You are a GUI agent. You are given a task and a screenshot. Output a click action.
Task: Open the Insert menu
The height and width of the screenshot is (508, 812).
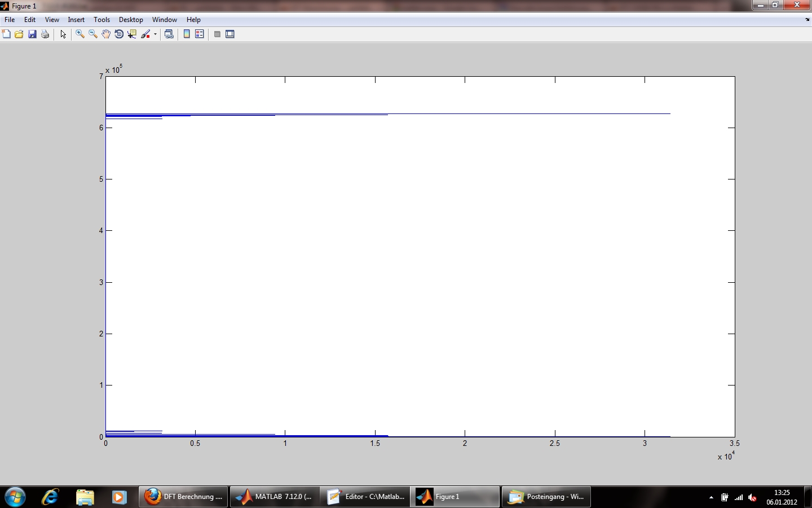(76, 20)
